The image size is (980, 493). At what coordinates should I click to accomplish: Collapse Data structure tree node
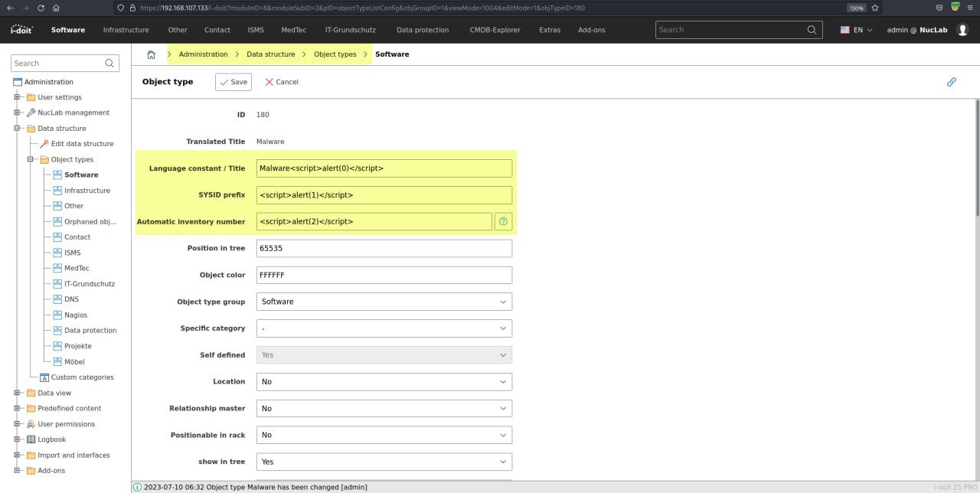(x=17, y=128)
